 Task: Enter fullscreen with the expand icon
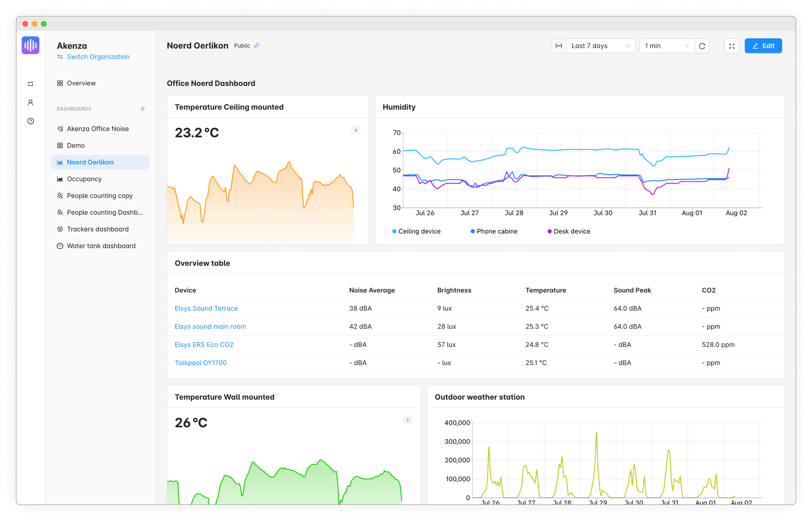click(732, 46)
